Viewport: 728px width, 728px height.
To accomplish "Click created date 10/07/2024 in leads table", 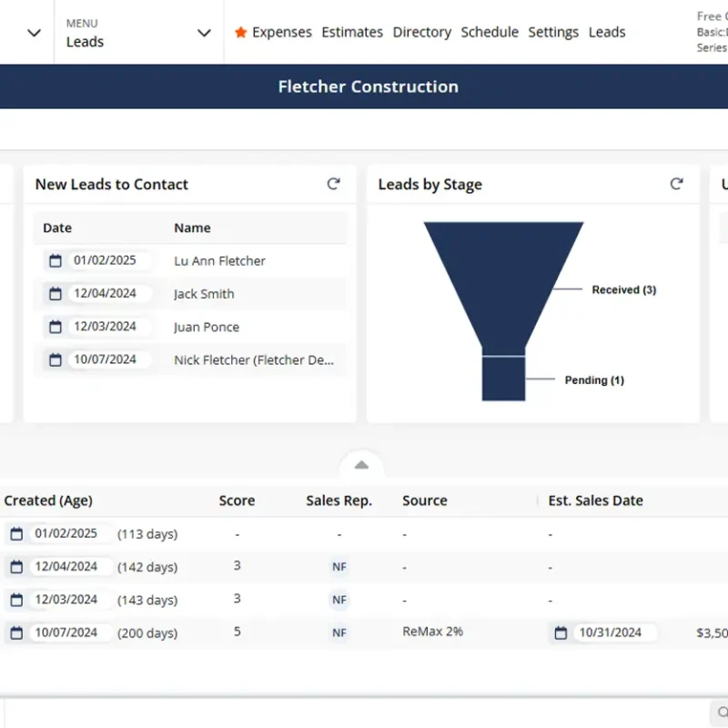I will click(66, 632).
